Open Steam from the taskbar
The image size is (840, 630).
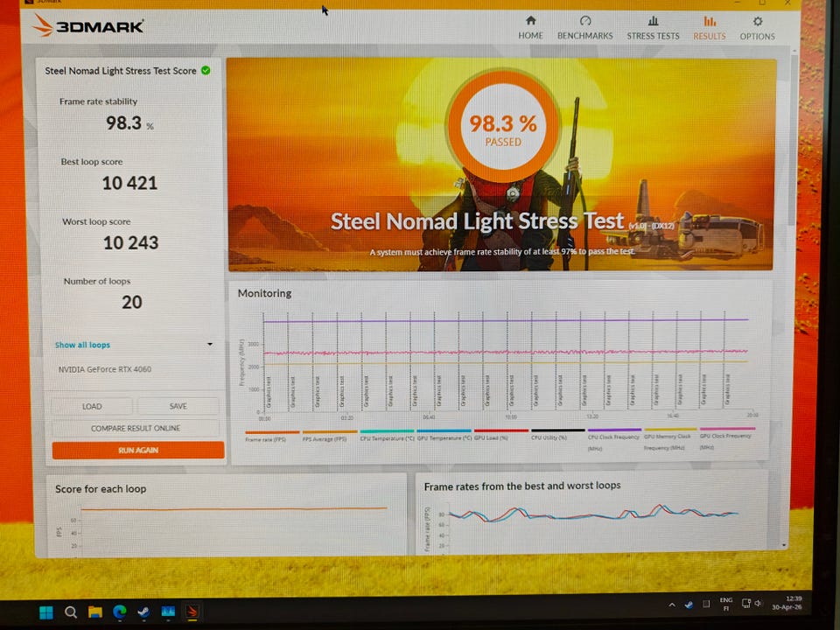coord(143,612)
